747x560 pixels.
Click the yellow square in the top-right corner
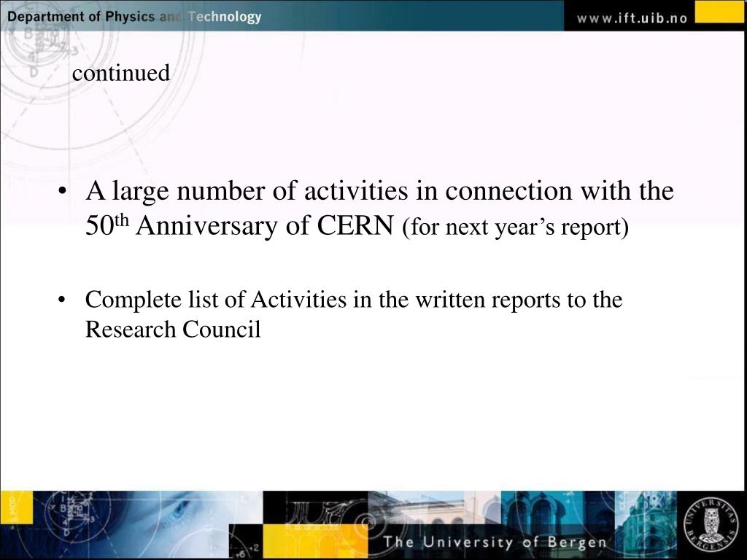pyautogui.click(x=719, y=12)
